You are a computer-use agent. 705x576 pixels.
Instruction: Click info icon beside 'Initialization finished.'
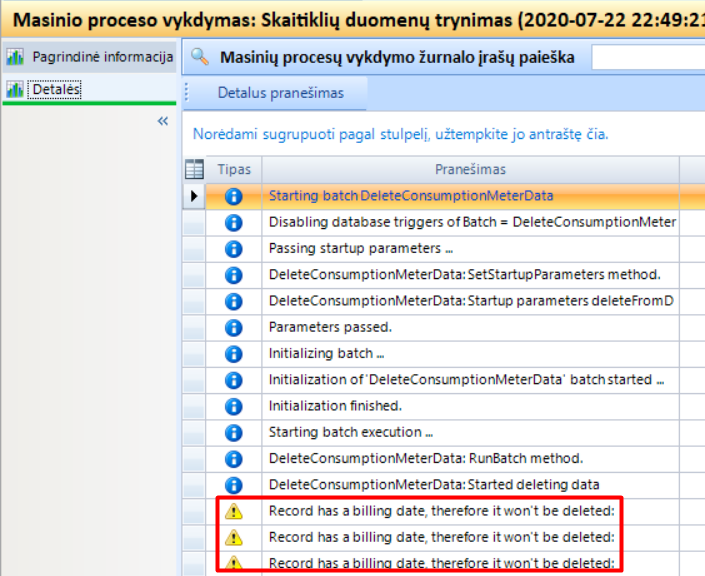tap(234, 406)
